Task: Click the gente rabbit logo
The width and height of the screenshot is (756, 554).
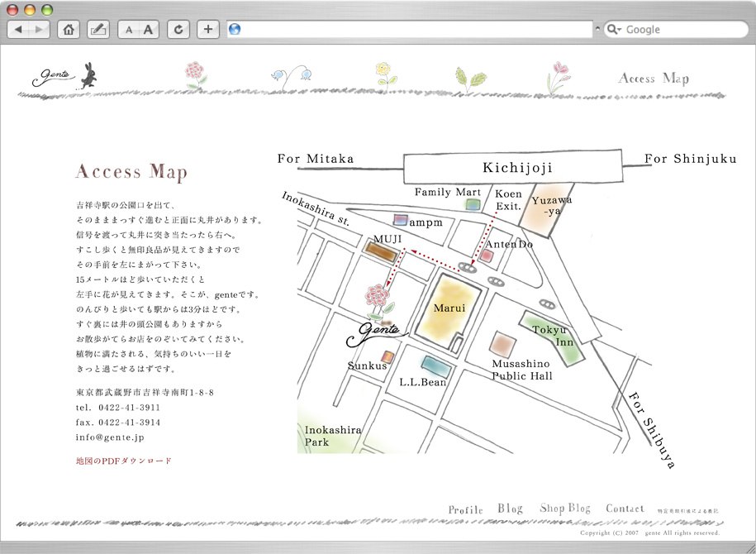Action: click(64, 77)
